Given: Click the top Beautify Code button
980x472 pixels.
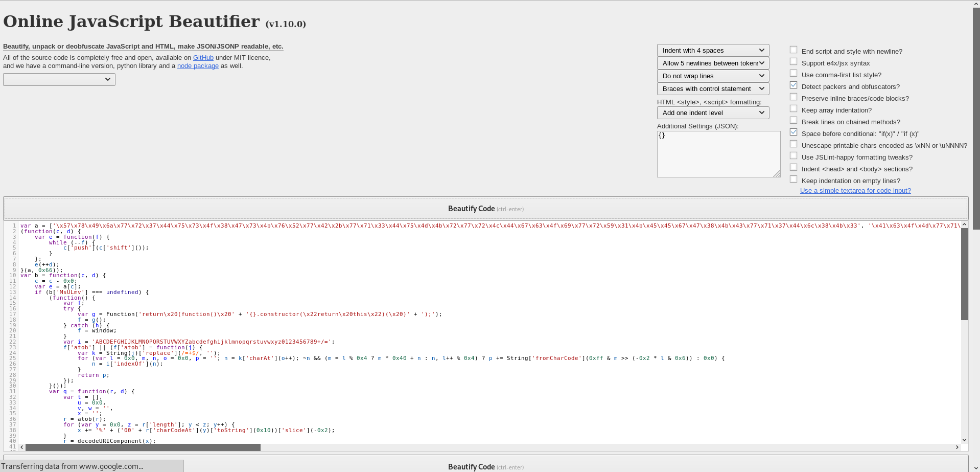Looking at the screenshot, I should point(485,209).
